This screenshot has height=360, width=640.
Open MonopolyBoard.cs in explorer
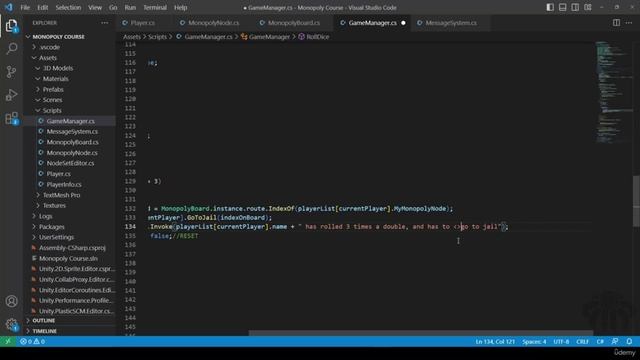click(73, 142)
